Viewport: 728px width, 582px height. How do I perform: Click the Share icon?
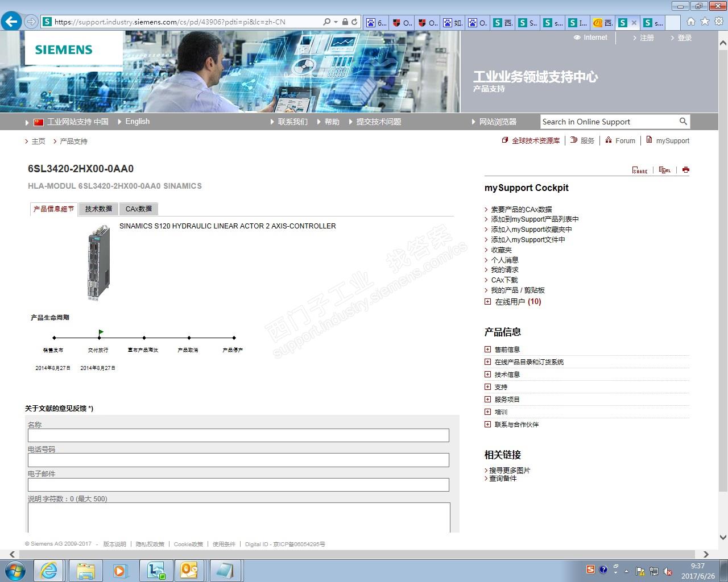click(x=640, y=170)
